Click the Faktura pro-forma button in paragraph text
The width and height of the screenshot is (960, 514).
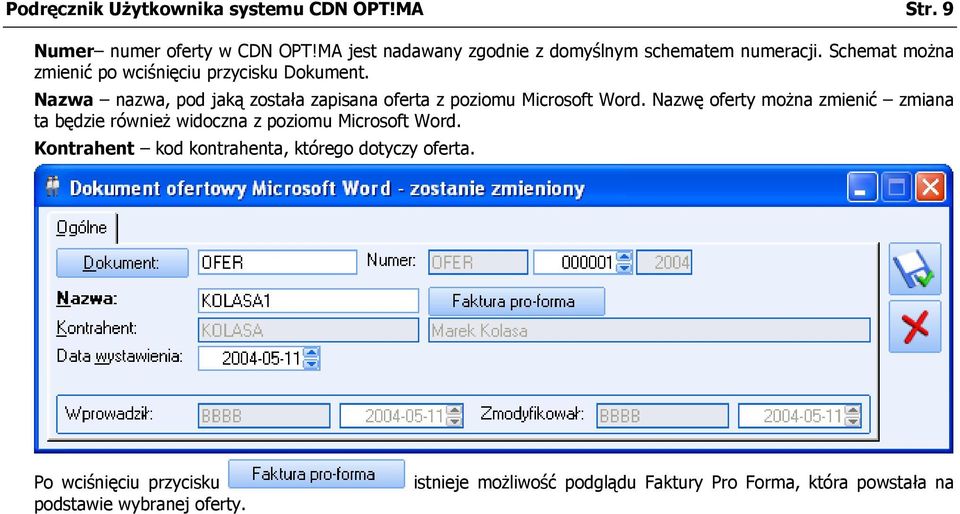coord(317,474)
